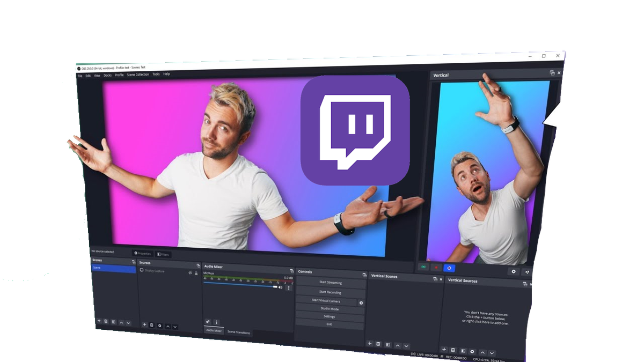Open the Docks menu

(x=108, y=75)
